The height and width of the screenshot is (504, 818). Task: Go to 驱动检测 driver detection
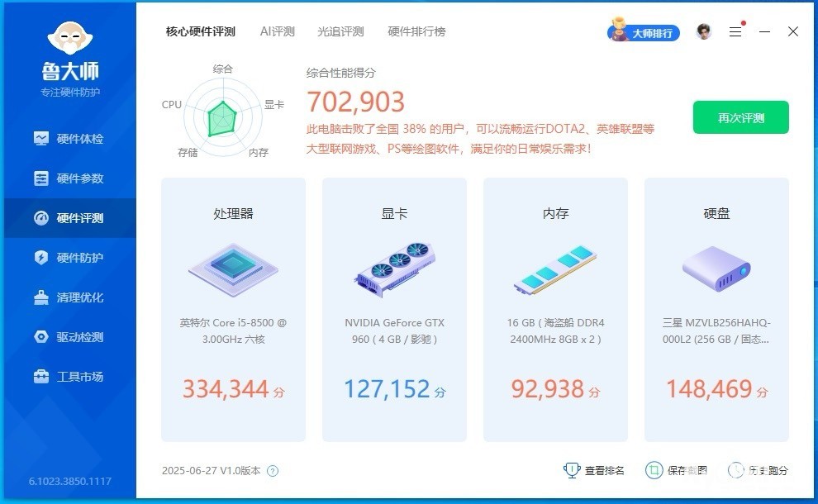point(69,337)
